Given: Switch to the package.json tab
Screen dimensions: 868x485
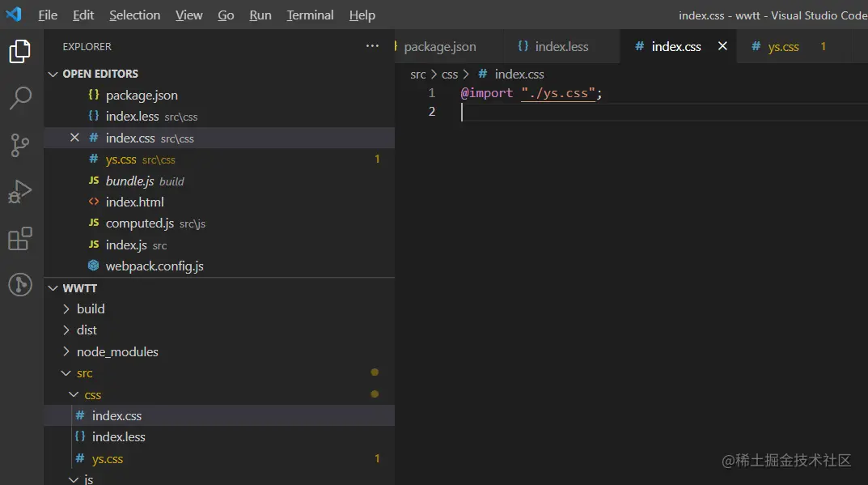Looking at the screenshot, I should (x=439, y=47).
